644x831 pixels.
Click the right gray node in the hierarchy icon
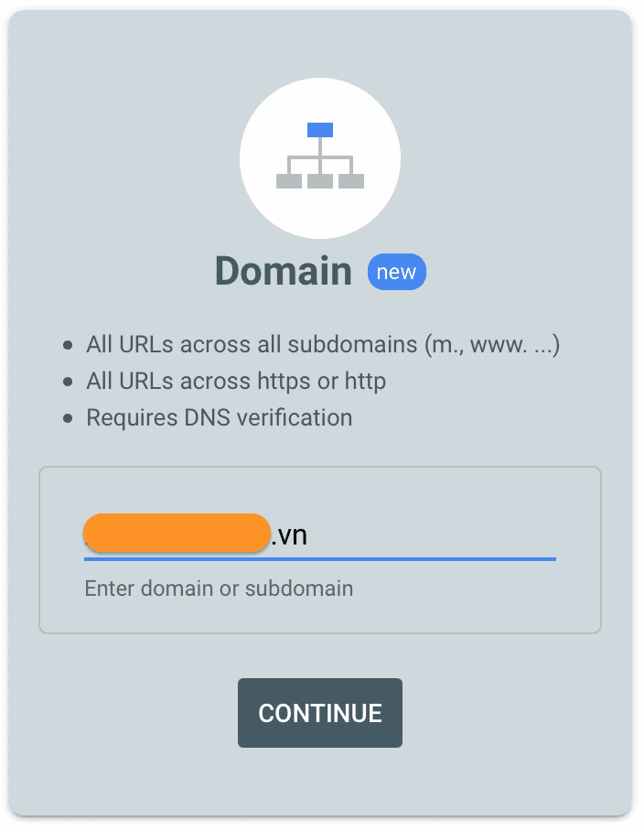351,181
